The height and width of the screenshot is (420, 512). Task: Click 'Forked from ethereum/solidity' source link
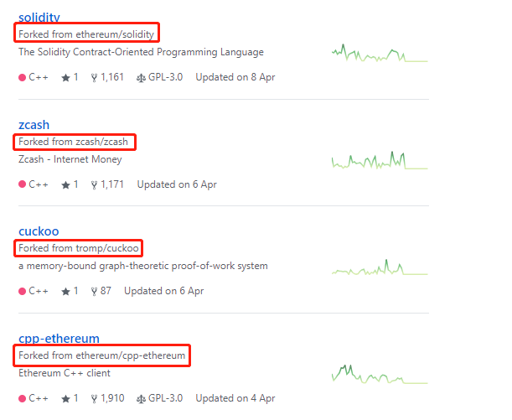point(86,34)
